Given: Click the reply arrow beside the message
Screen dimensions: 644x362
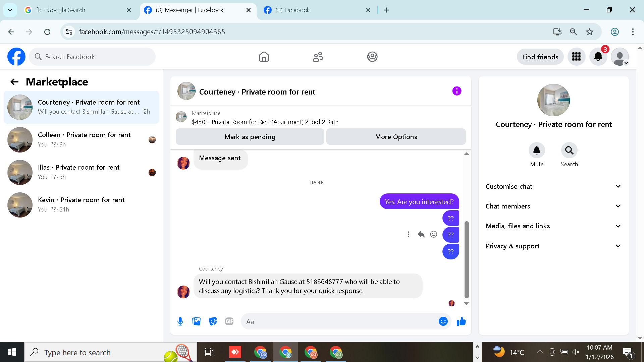Looking at the screenshot, I should [421, 234].
